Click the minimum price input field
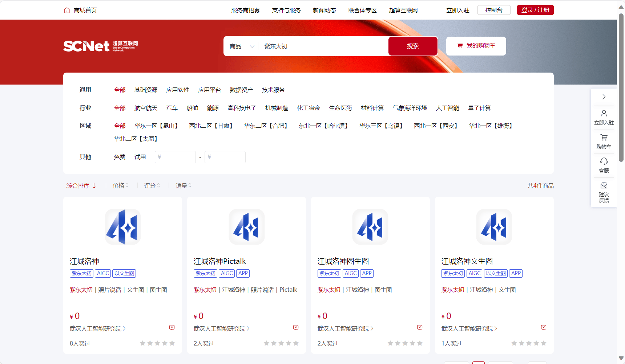The height and width of the screenshot is (364, 625). [x=175, y=157]
